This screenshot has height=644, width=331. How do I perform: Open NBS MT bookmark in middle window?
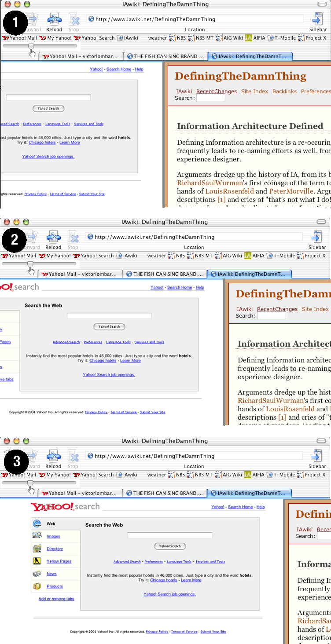click(x=200, y=256)
